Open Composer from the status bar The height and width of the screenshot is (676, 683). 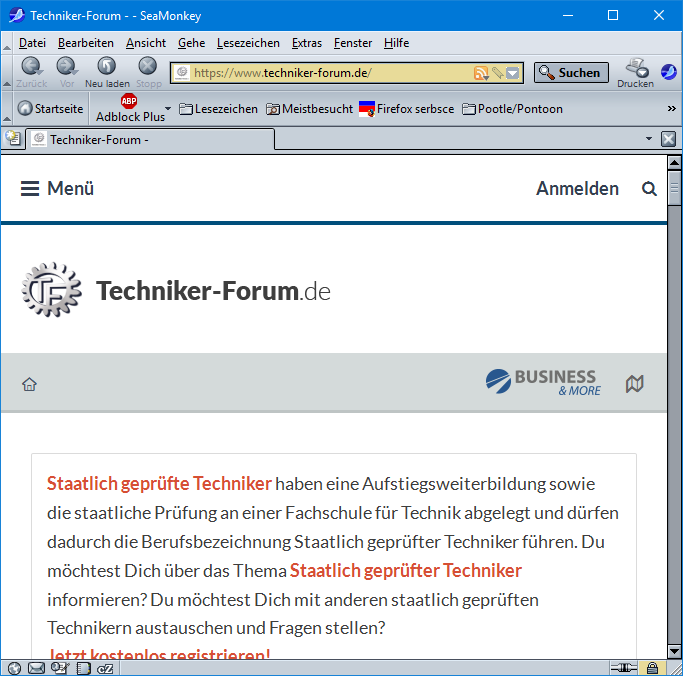[x=60, y=668]
